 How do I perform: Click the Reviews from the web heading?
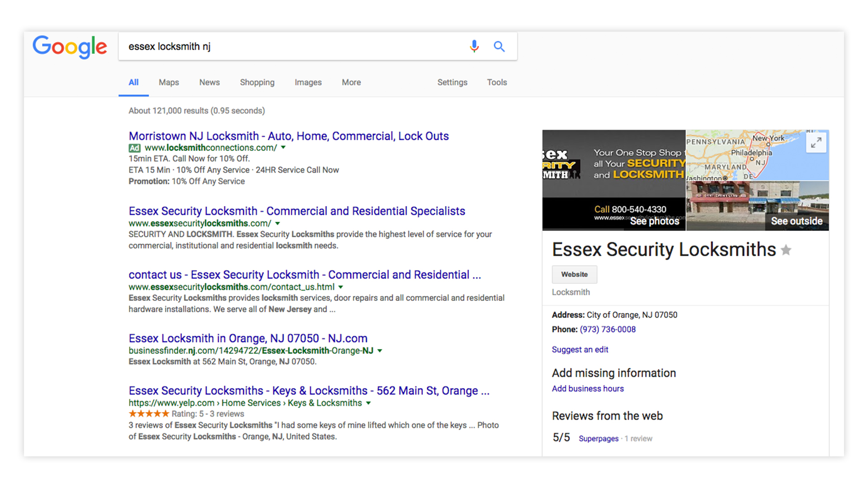(x=607, y=416)
